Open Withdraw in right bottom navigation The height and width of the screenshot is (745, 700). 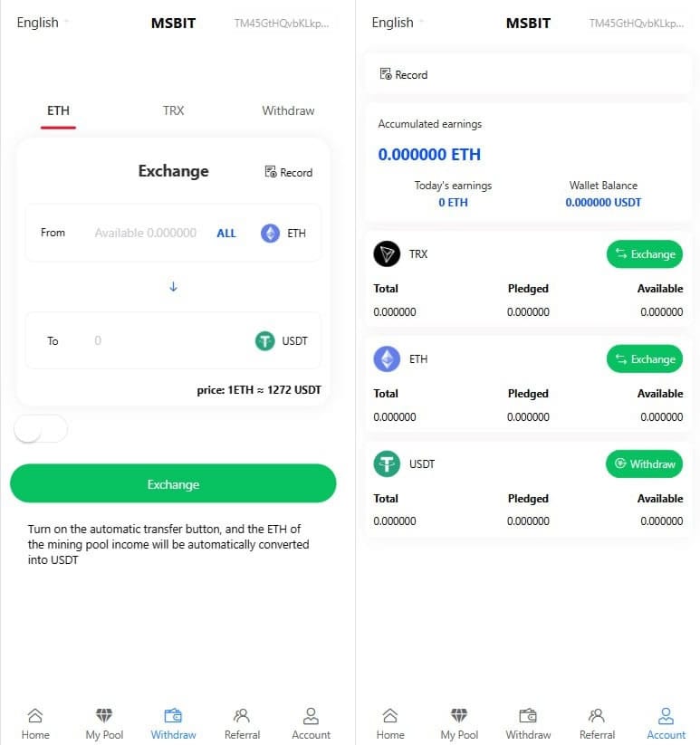tap(528, 724)
